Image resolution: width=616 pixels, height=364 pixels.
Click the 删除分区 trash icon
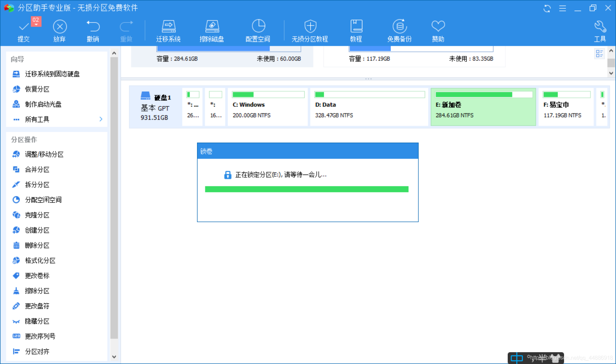point(16,245)
